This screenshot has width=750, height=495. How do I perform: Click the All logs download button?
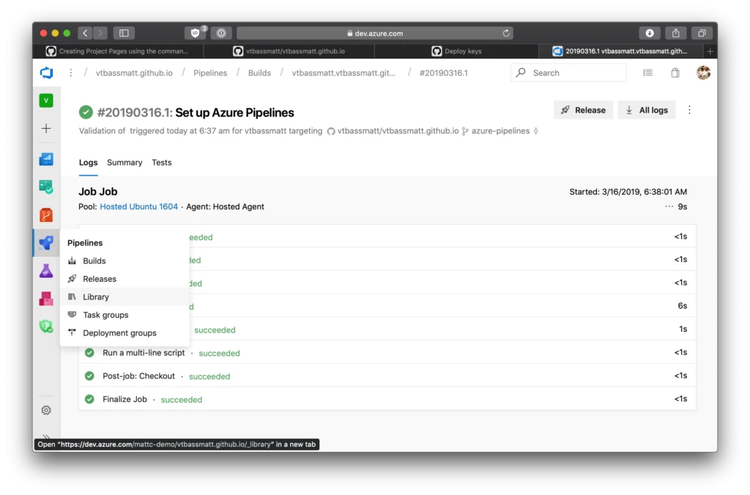[x=646, y=110]
